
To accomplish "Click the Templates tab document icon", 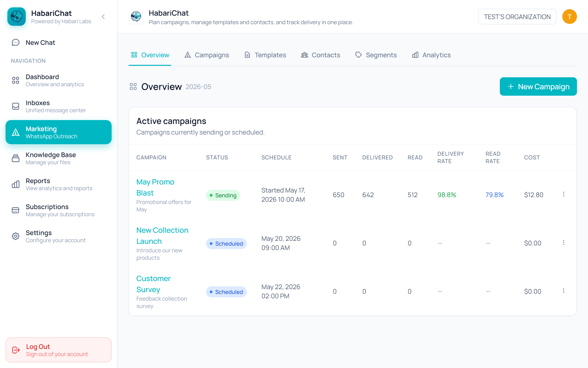I will tap(247, 55).
